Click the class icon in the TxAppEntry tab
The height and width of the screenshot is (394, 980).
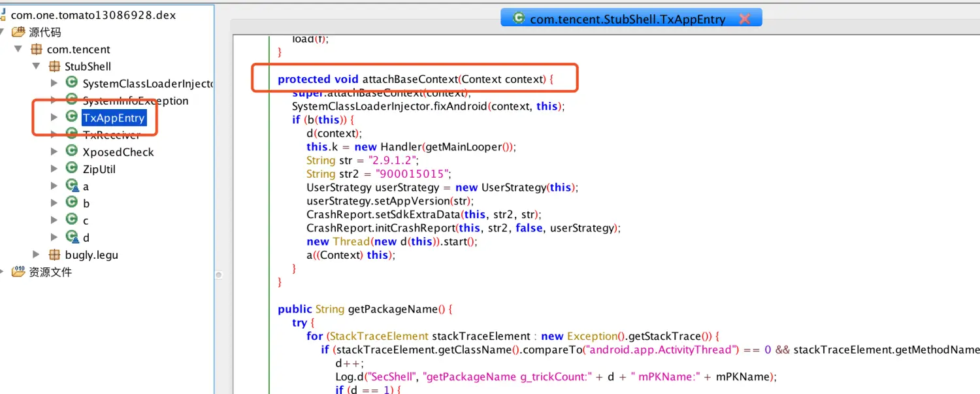click(x=519, y=18)
